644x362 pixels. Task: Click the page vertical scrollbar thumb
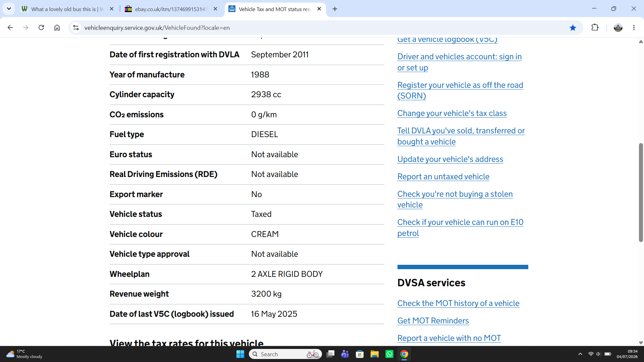(641, 192)
